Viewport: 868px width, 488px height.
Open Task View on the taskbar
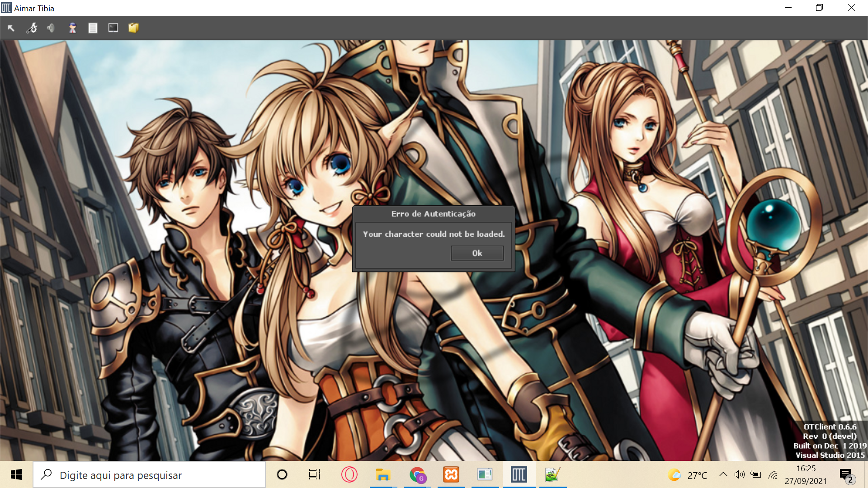pos(314,474)
